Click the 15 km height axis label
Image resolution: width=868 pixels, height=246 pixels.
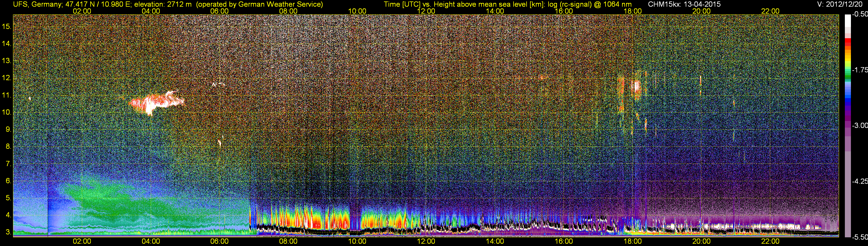coord(7,27)
